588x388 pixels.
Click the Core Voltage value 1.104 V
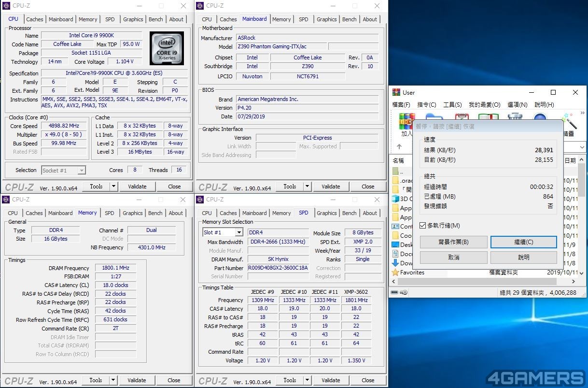125,62
